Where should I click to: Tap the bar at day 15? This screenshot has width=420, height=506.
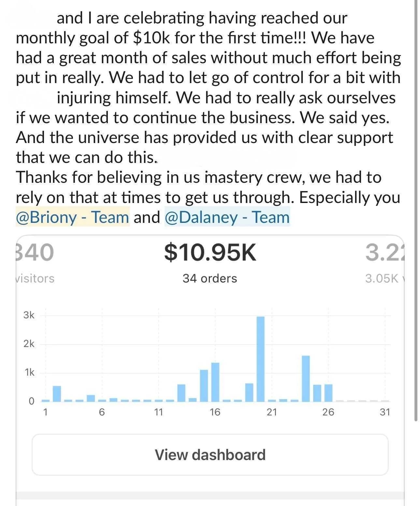click(x=204, y=385)
